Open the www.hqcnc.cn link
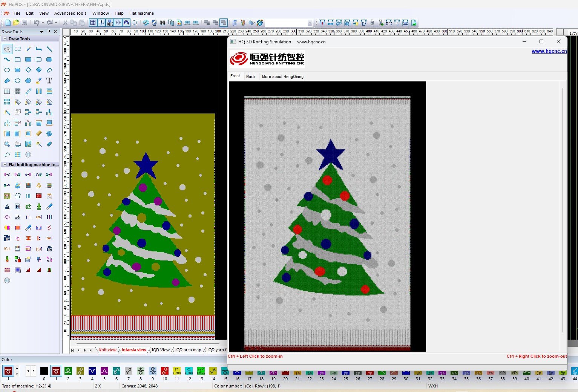Image resolution: width=578 pixels, height=392 pixels. point(549,51)
